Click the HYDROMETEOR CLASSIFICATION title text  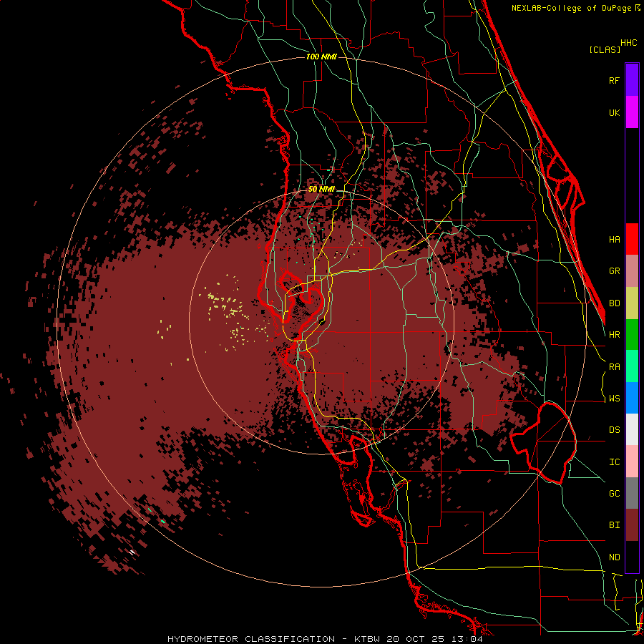251,639
